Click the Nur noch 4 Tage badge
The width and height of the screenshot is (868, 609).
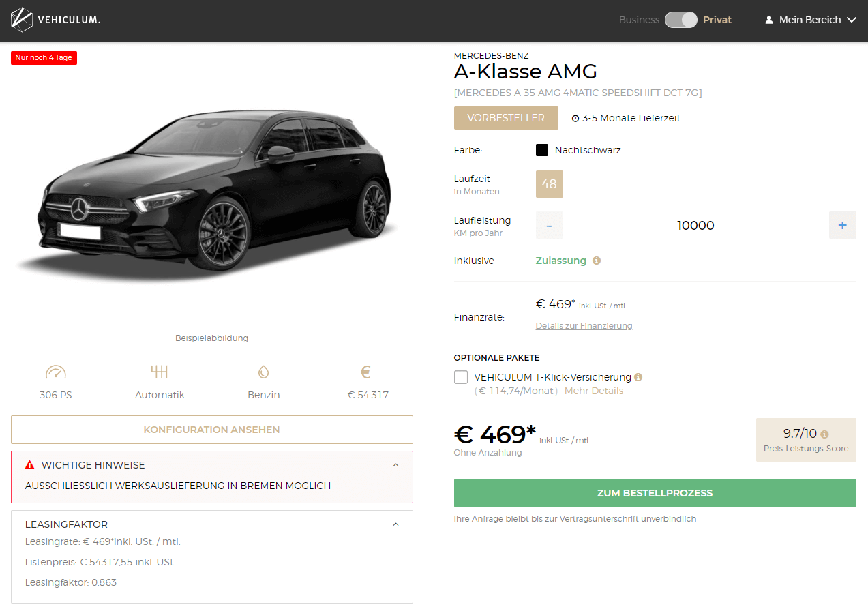pyautogui.click(x=44, y=58)
